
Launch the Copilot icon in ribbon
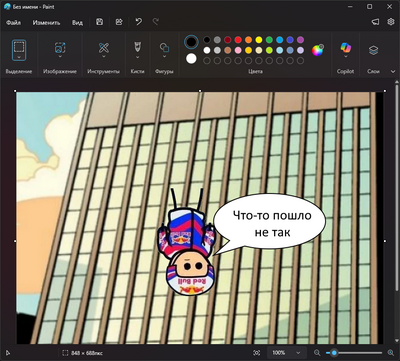coord(345,48)
